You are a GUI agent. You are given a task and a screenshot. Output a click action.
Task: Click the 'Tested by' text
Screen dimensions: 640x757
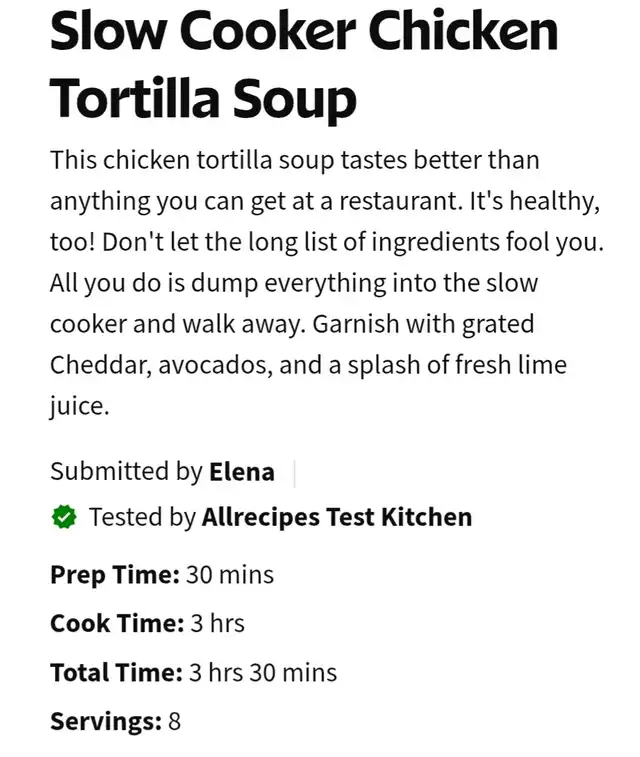click(142, 517)
